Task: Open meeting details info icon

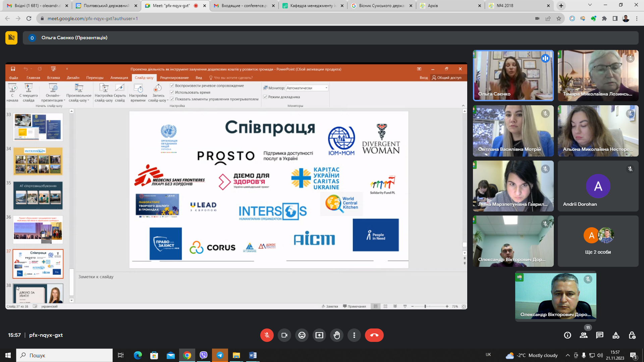Action: click(568, 335)
